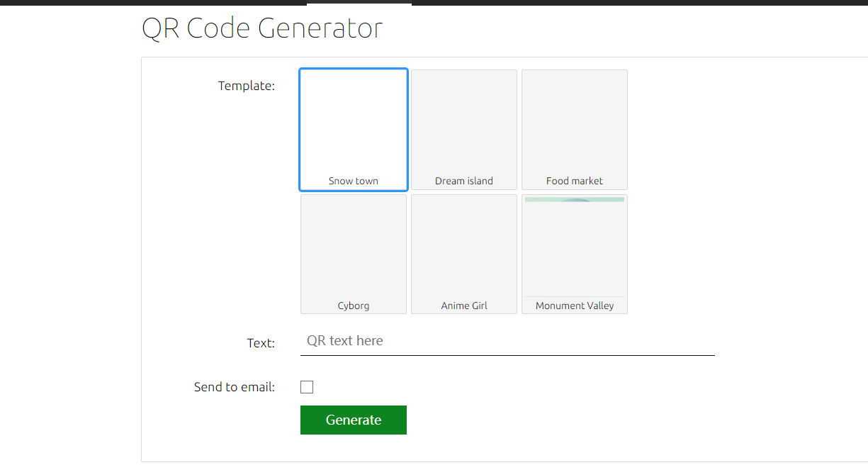Image resolution: width=868 pixels, height=470 pixels.
Task: Click the QR text here input field
Action: tap(507, 341)
